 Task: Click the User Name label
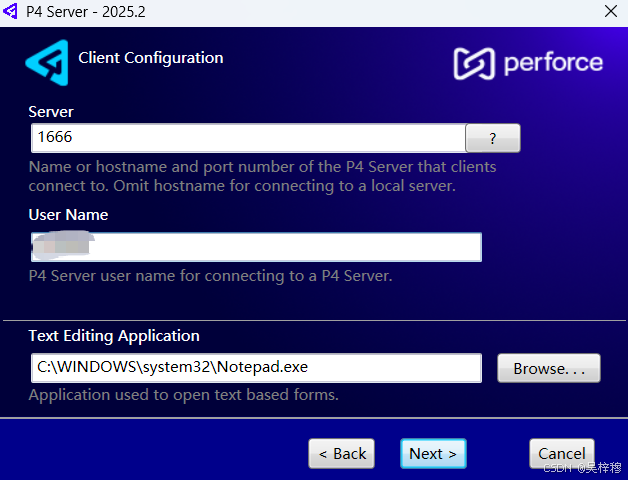point(68,215)
